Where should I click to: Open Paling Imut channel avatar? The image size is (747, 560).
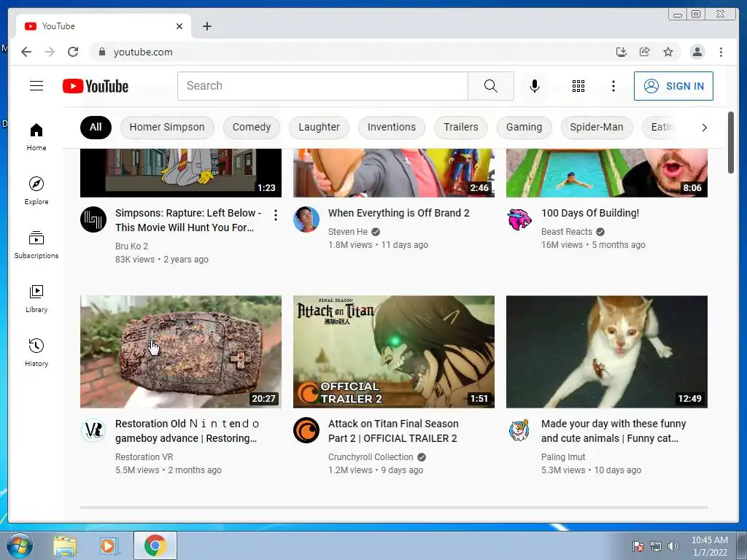pos(519,430)
